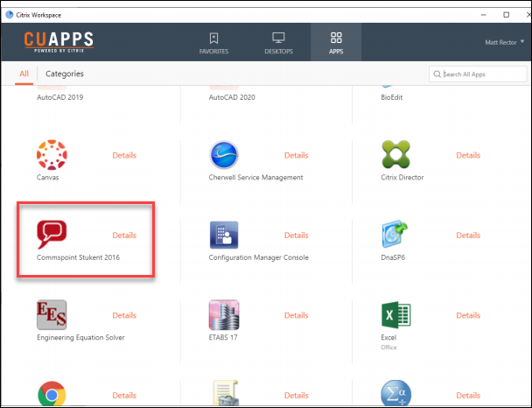Launch Cherwell Service Management icon
Viewport: 532px width, 408px height.
click(224, 155)
